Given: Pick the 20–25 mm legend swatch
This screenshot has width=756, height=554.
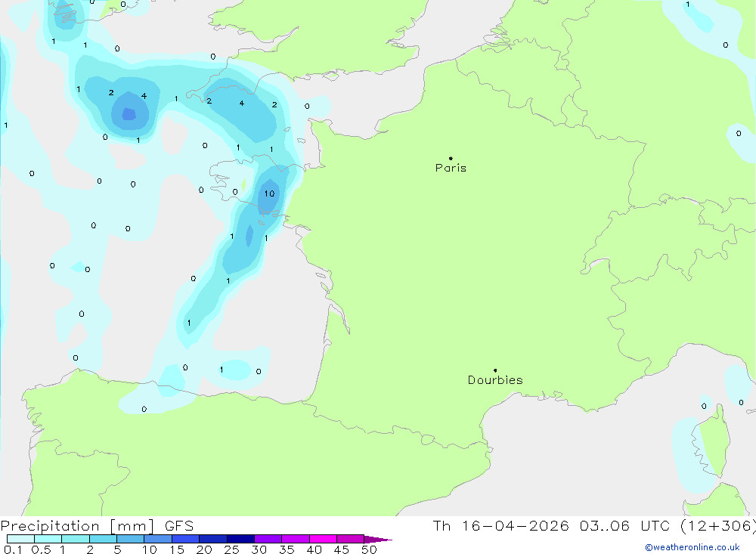Looking at the screenshot, I should click(212, 539).
